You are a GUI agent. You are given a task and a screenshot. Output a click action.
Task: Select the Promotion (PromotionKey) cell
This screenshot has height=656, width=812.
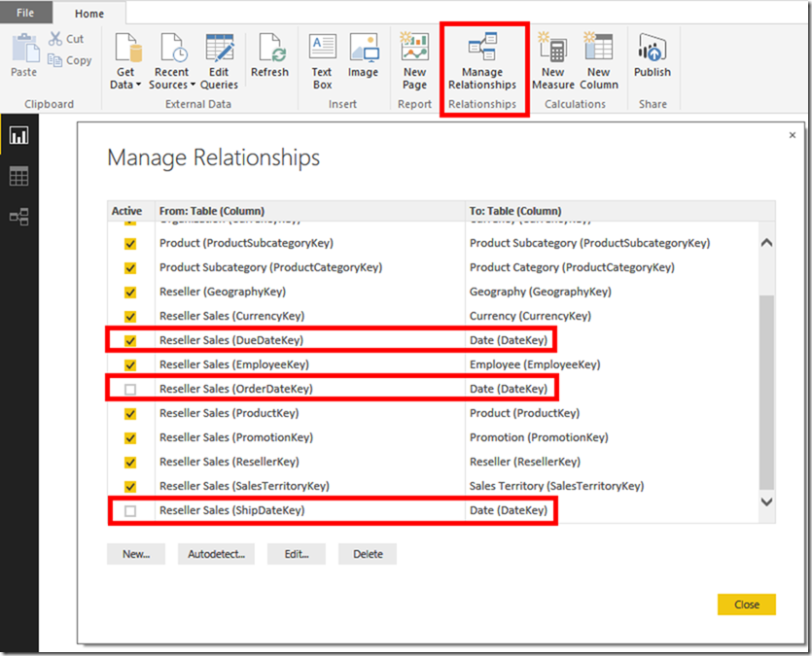click(x=539, y=437)
